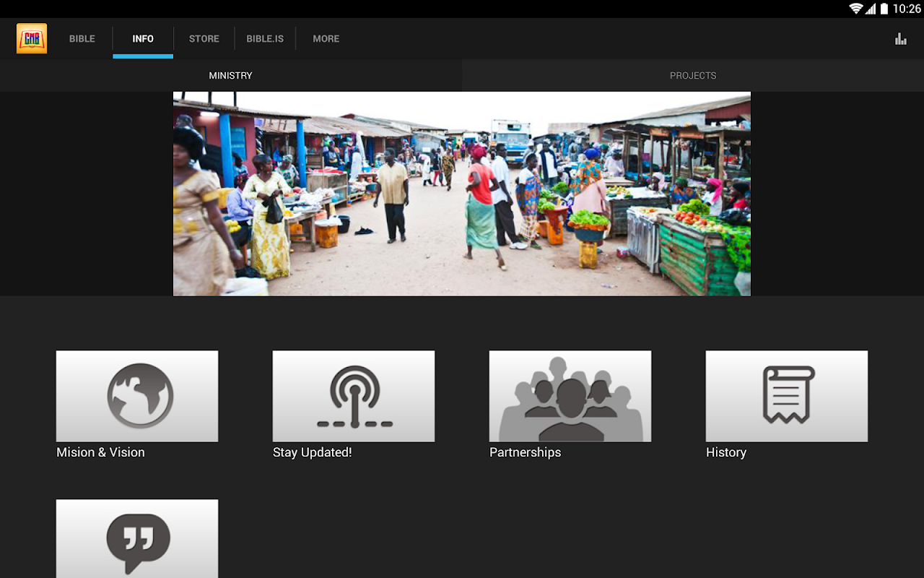The image size is (924, 578).
Task: Tap the History label
Action: click(726, 452)
